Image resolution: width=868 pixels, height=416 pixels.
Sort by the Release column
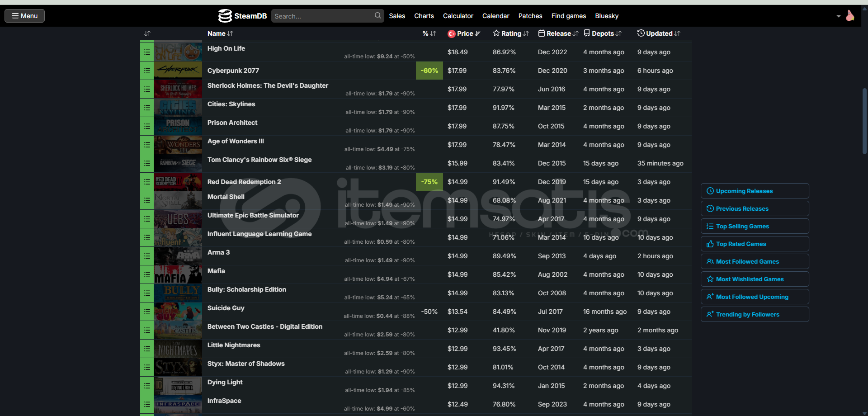pyautogui.click(x=558, y=33)
